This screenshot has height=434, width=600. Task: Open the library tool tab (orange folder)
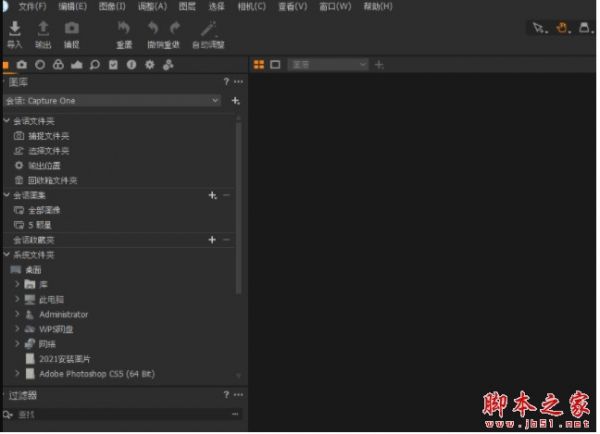point(6,65)
